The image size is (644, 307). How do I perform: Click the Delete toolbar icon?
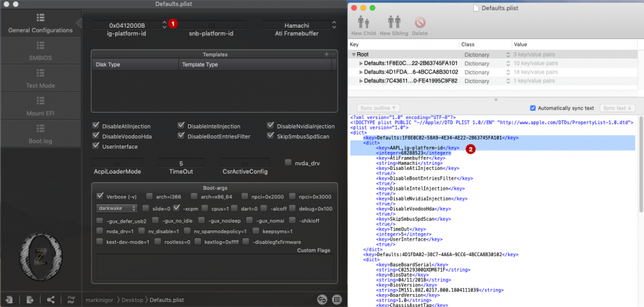click(x=420, y=26)
